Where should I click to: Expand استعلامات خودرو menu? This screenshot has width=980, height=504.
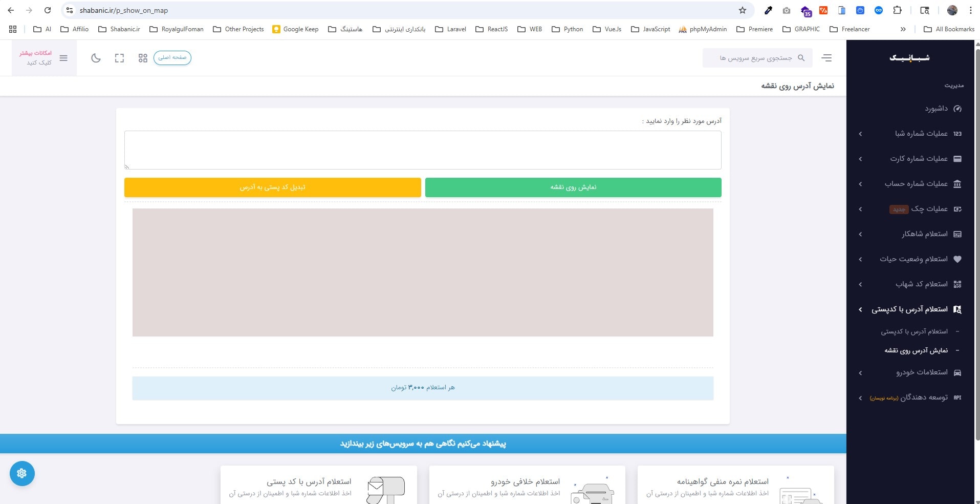911,372
